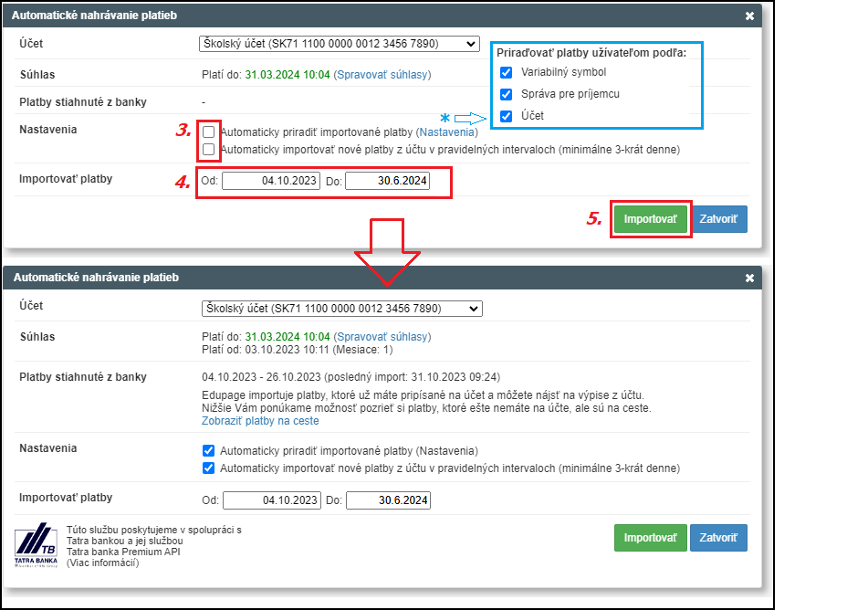Close the upper Automatické nahrávanie platieb dialog
The height and width of the screenshot is (610, 868).
coord(749,16)
